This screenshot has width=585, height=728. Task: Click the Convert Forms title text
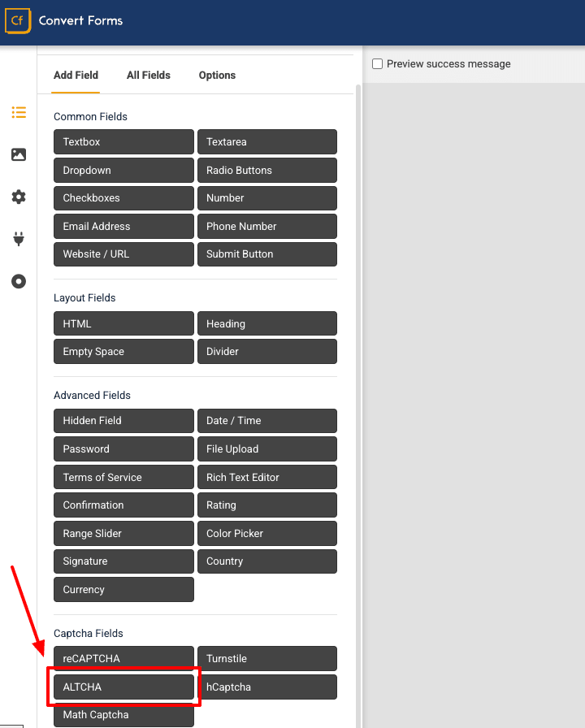[80, 20]
